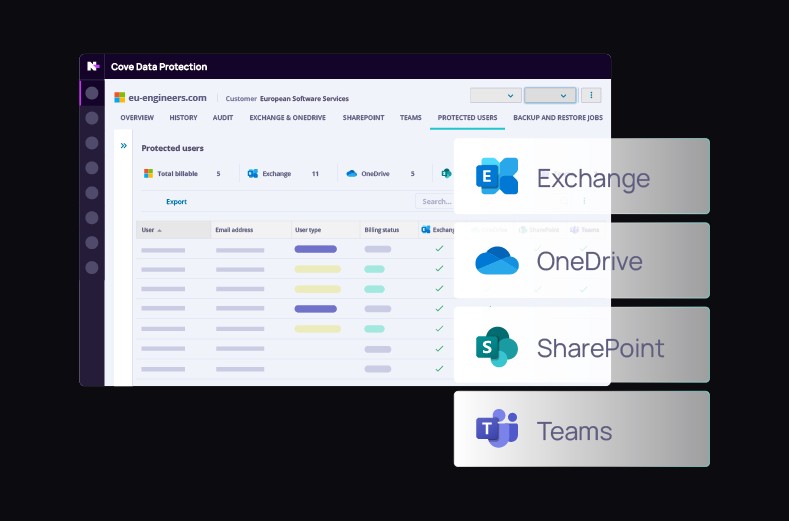Click the Email address column header
This screenshot has width=789, height=521.
tap(251, 230)
